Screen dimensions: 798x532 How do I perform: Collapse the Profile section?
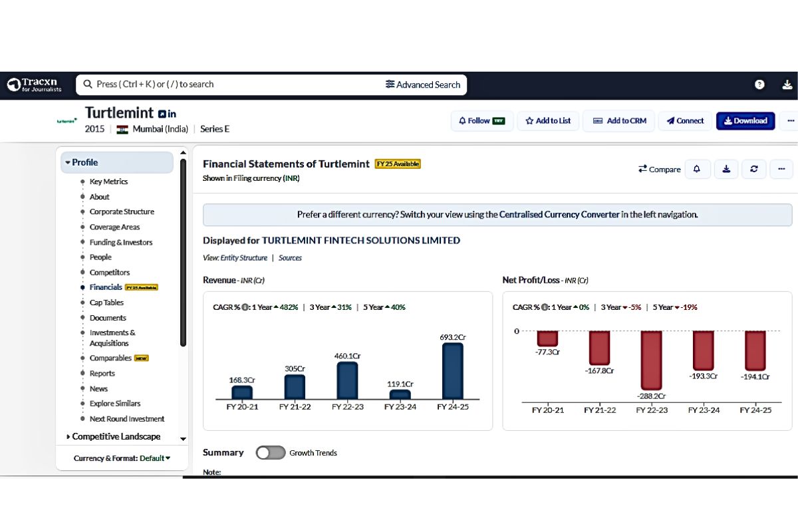[x=117, y=162]
